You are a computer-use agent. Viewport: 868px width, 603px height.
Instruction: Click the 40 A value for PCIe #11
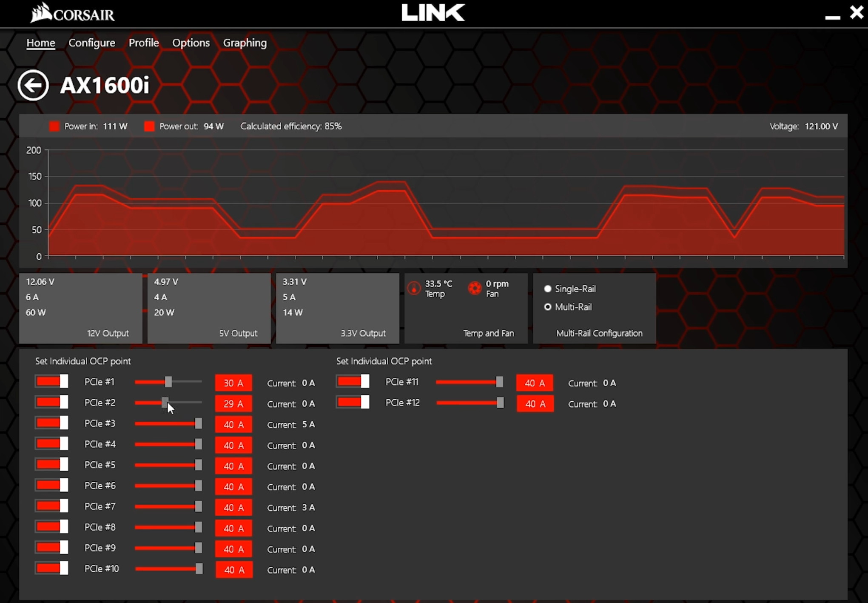click(535, 383)
